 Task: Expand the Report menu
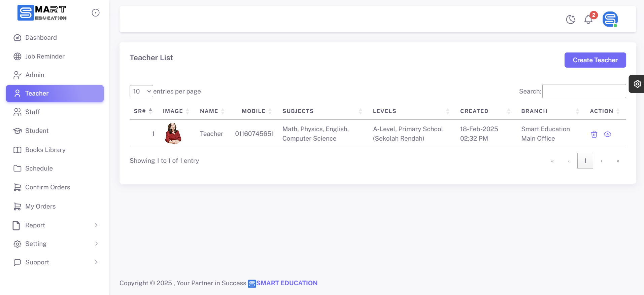tap(55, 225)
